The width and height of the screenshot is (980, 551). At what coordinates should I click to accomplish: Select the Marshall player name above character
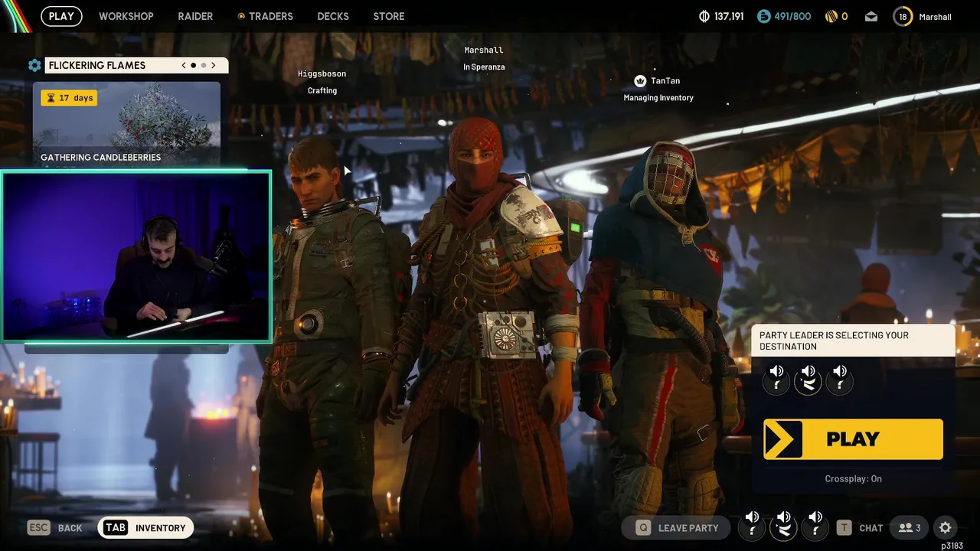tap(484, 50)
